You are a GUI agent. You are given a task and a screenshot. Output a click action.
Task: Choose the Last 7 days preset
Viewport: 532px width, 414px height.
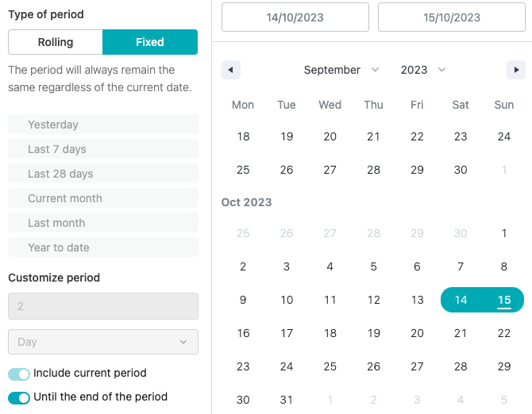103,149
